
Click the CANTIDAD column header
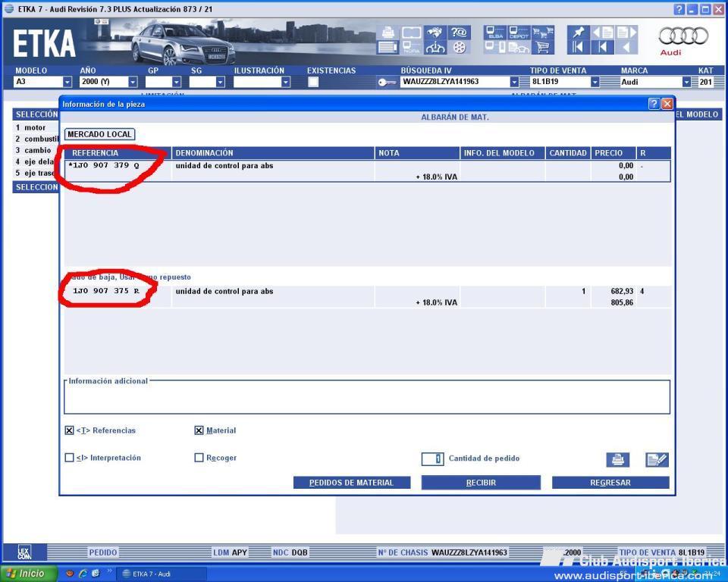click(568, 153)
